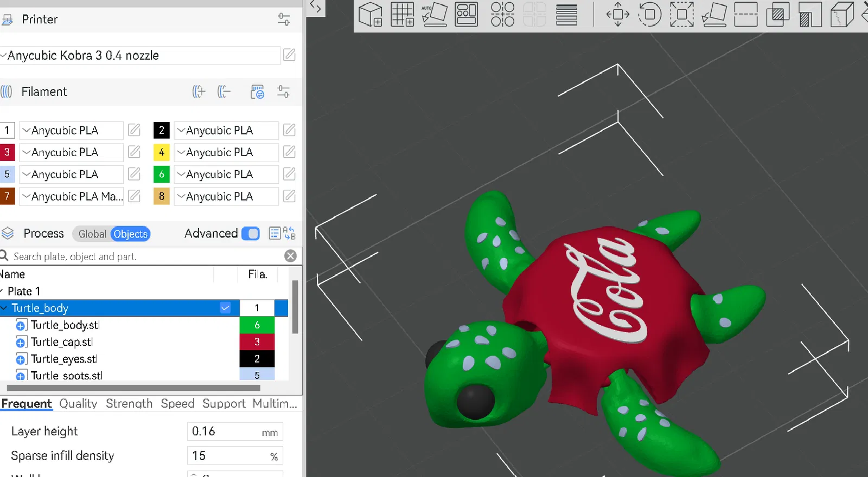Click the Add model cube icon

[371, 15]
